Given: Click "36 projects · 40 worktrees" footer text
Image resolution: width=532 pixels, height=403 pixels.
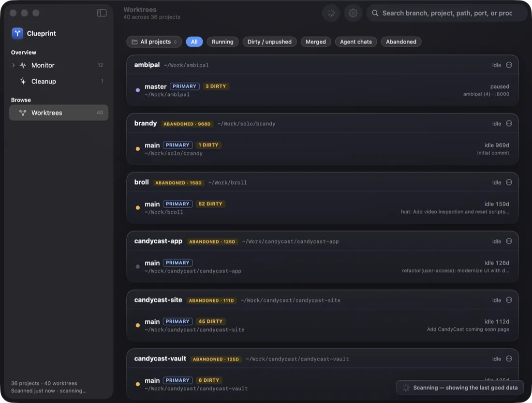Looking at the screenshot, I should point(44,383).
